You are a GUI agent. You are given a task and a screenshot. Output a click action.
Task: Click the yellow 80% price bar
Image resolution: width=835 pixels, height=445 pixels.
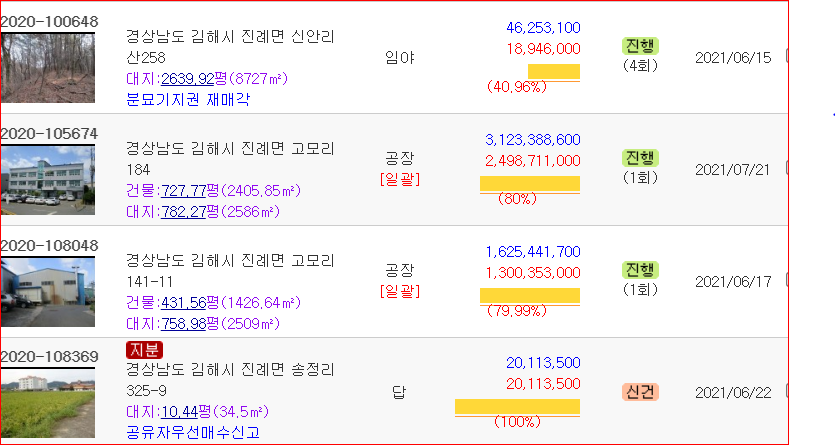(x=530, y=184)
